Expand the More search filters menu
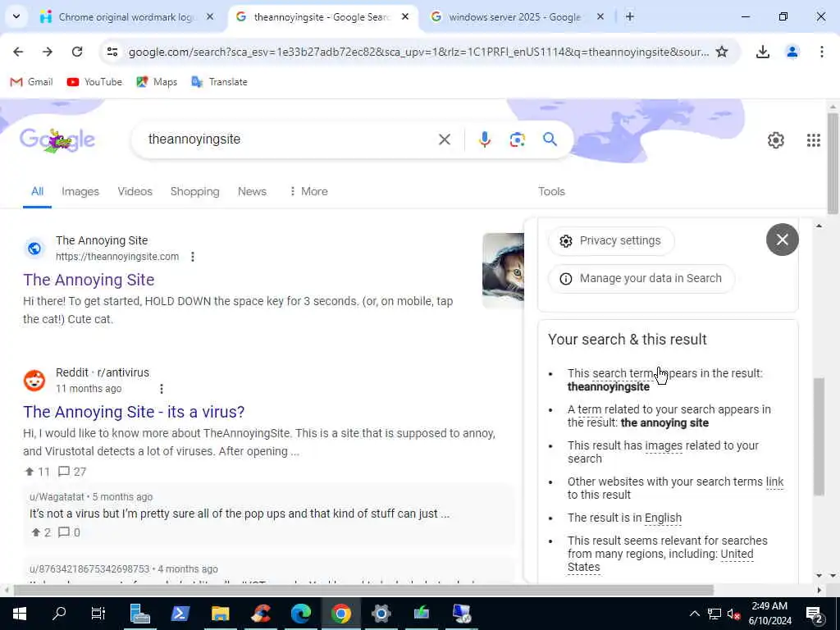840x630 pixels. pyautogui.click(x=308, y=191)
